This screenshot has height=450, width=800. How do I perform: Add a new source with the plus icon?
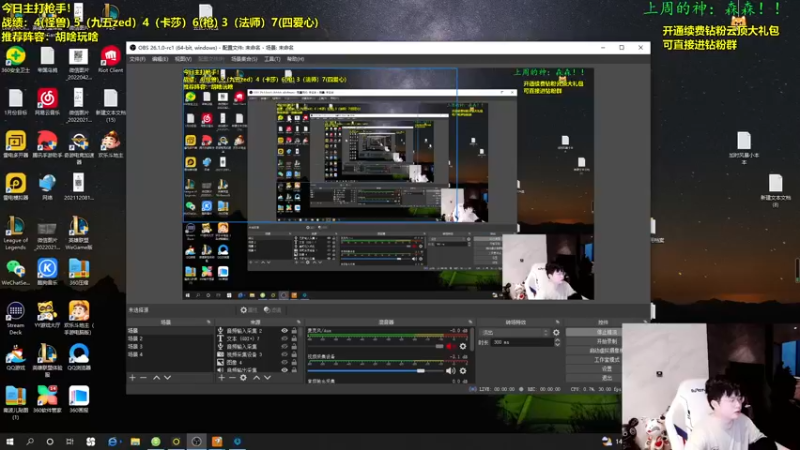click(x=221, y=378)
